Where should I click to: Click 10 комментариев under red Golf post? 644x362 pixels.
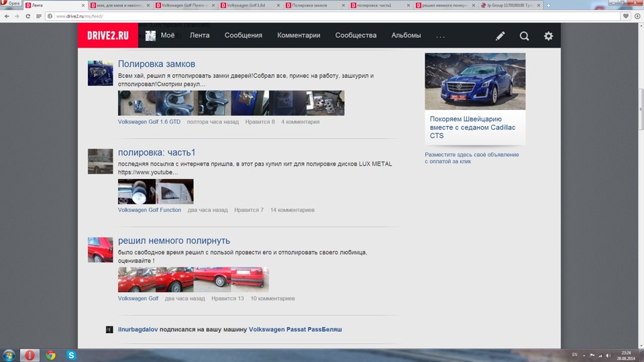tap(273, 299)
